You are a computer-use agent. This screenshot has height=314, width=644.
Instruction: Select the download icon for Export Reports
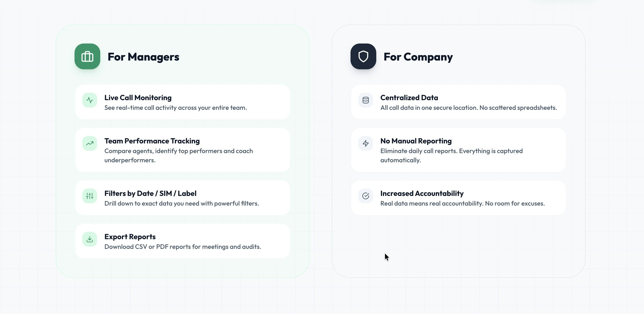(x=89, y=239)
